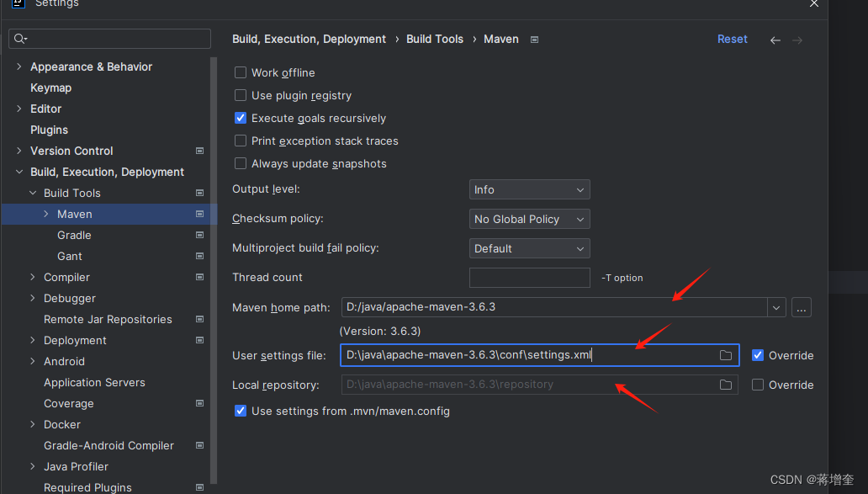Uncheck Execute goals recursively
The width and height of the screenshot is (868, 494).
[x=241, y=118]
